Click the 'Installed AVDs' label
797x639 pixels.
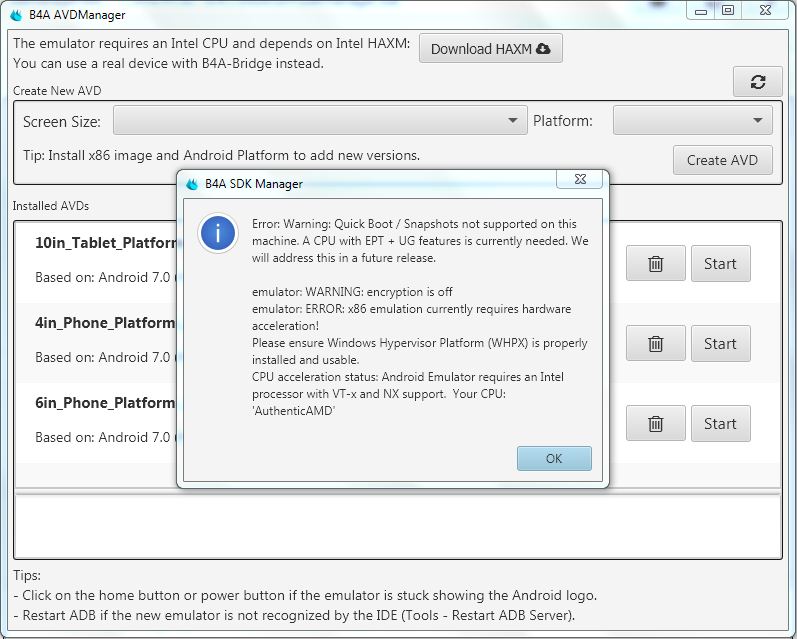click(51, 206)
